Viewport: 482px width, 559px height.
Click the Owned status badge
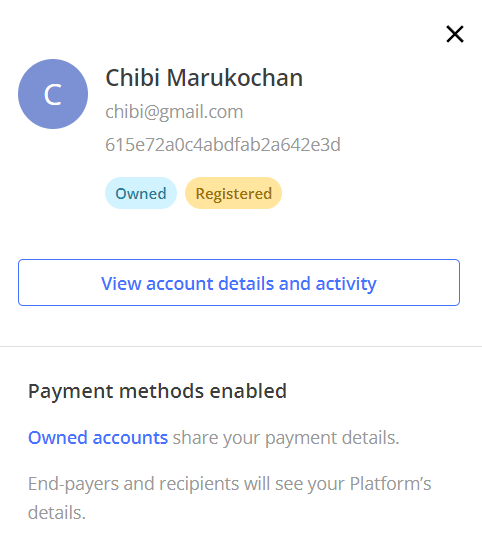(x=141, y=193)
